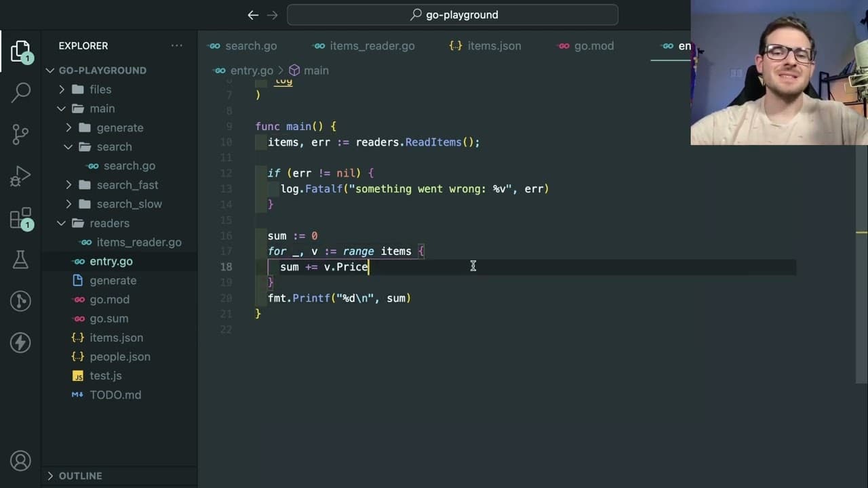Click 'func main()' on line 9
This screenshot has width=868, height=488.
point(290,127)
